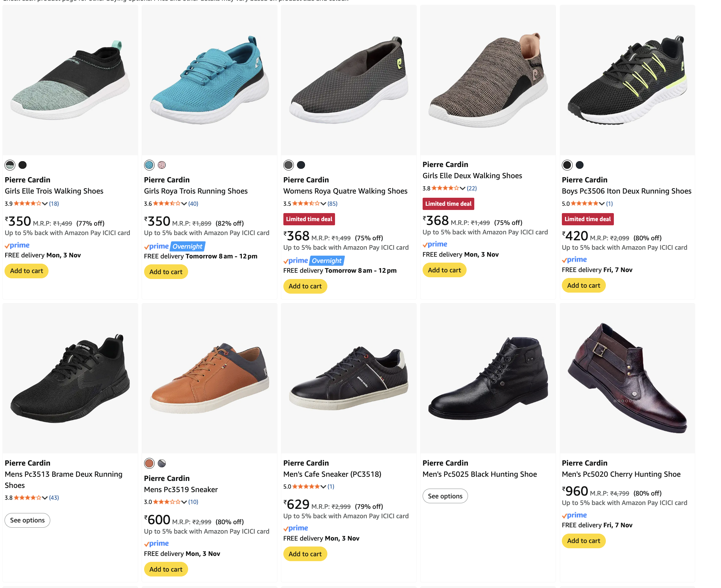Viewport: 721px width, 588px height.
Task: Select teal swatch for Girls Roya Trois
Action: (x=149, y=165)
